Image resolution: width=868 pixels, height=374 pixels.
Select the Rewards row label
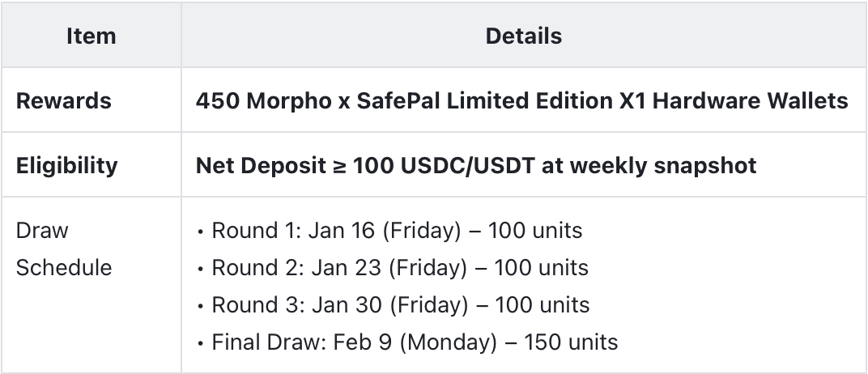64,101
